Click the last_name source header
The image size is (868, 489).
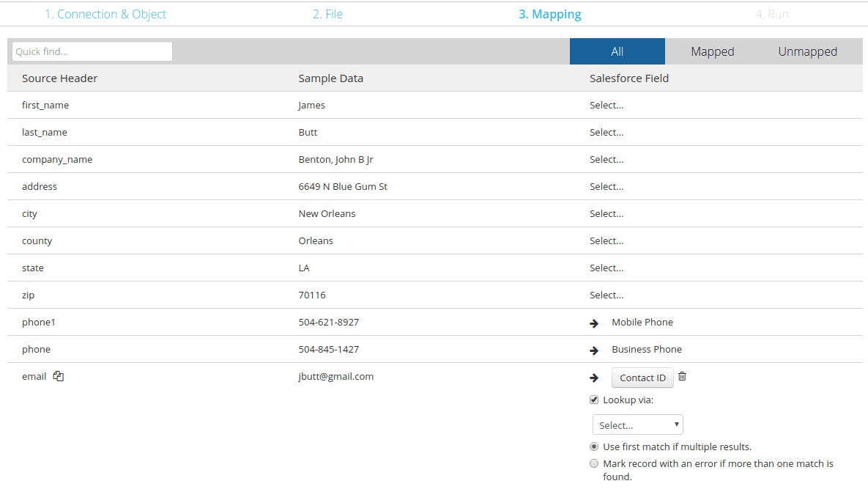pos(44,133)
